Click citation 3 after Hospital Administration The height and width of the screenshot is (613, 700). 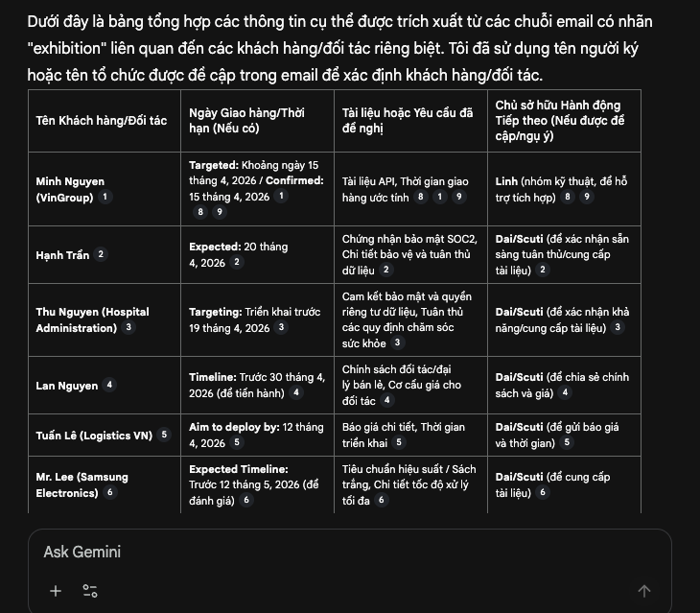129,327
